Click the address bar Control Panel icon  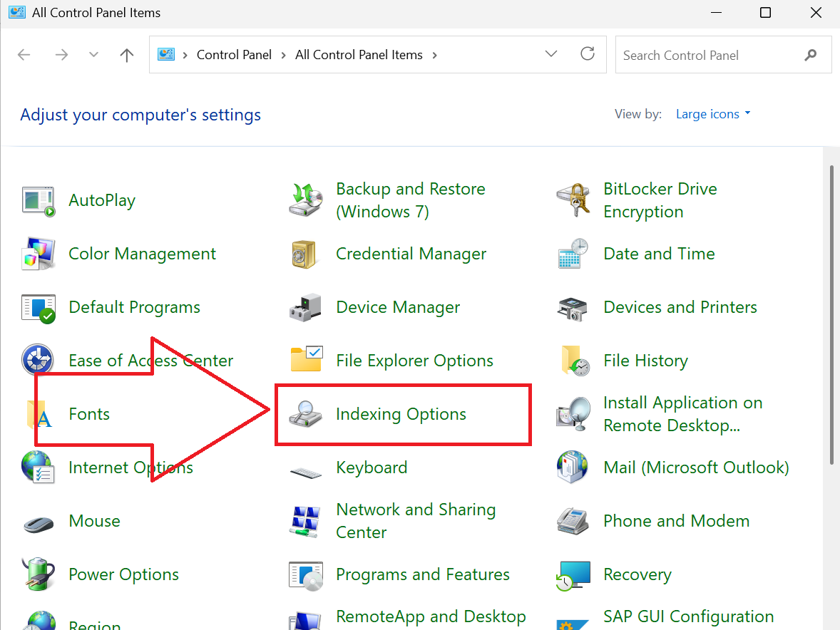[x=166, y=54]
